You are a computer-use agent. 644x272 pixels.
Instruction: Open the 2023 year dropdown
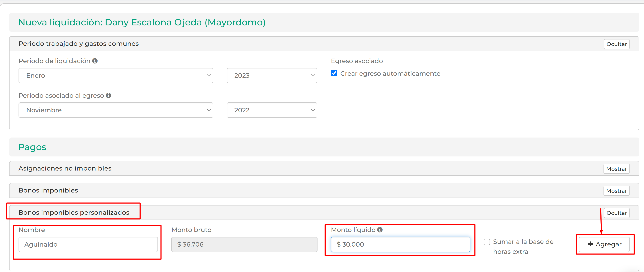point(272,75)
